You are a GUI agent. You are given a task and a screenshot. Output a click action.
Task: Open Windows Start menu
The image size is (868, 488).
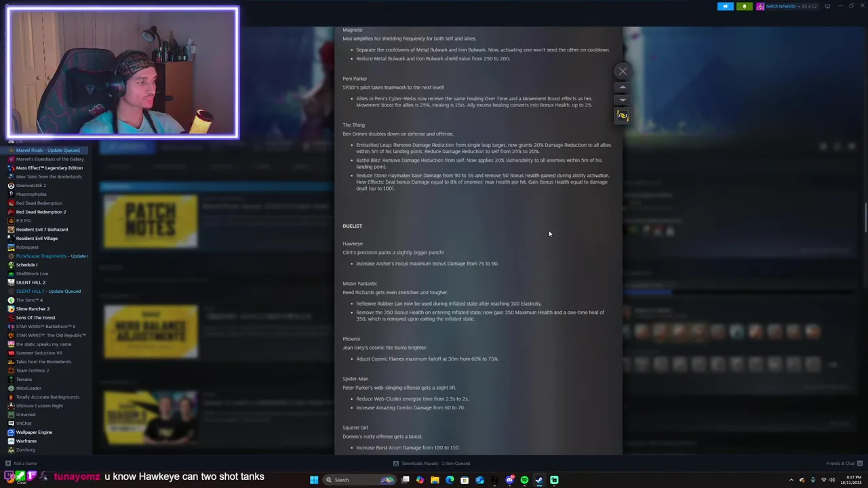(314, 480)
